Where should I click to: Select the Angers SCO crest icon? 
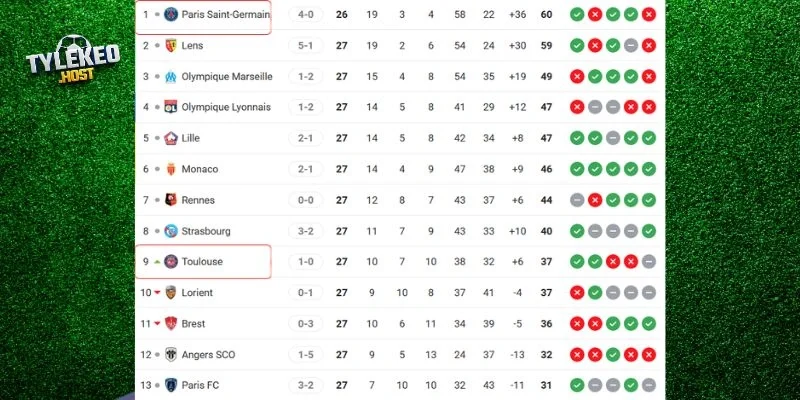[171, 354]
